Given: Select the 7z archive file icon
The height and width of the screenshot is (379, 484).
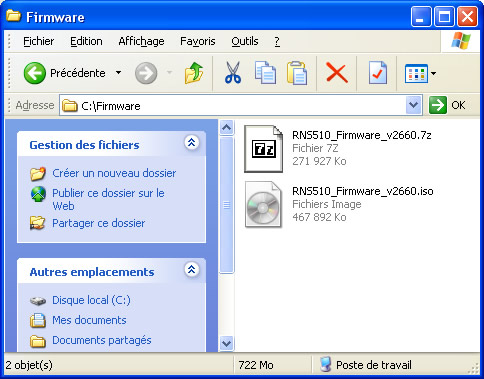Looking at the screenshot, I should tap(263, 149).
